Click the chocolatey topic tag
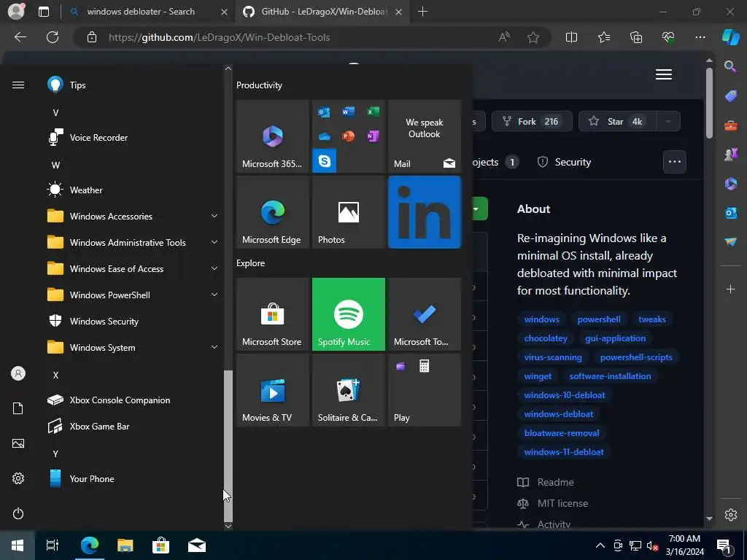The image size is (747, 560). (x=546, y=338)
